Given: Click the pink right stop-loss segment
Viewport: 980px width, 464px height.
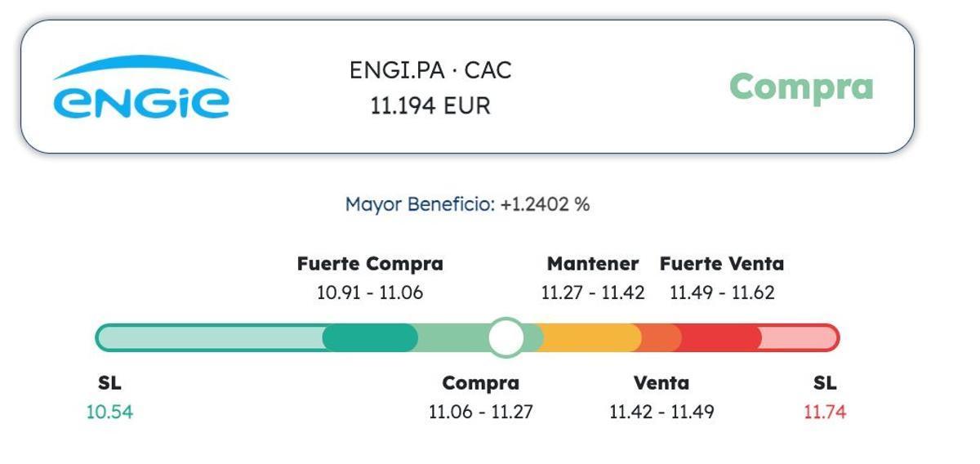Looking at the screenshot, I should point(796,337).
